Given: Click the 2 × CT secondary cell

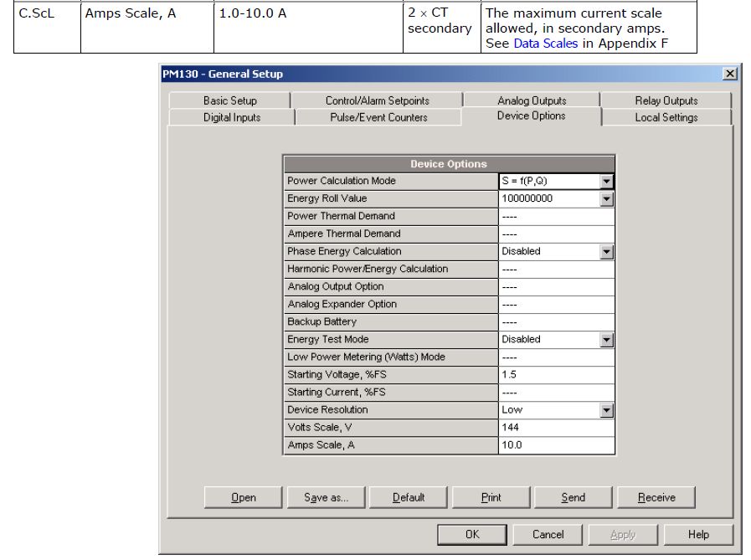Looking at the screenshot, I should click(441, 28).
